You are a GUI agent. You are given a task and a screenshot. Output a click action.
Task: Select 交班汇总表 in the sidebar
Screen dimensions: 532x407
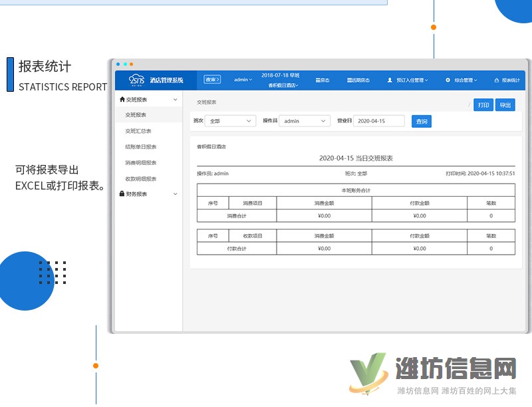(x=138, y=131)
